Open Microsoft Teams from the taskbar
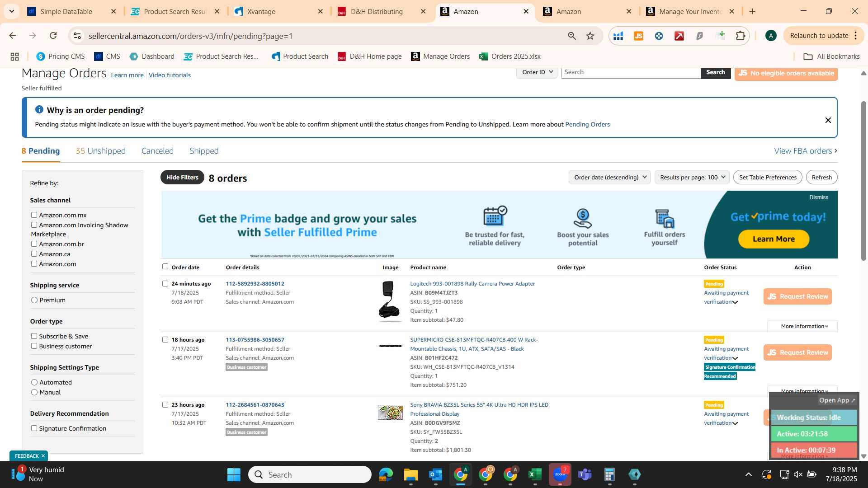This screenshot has height=488, width=868. coord(585,475)
